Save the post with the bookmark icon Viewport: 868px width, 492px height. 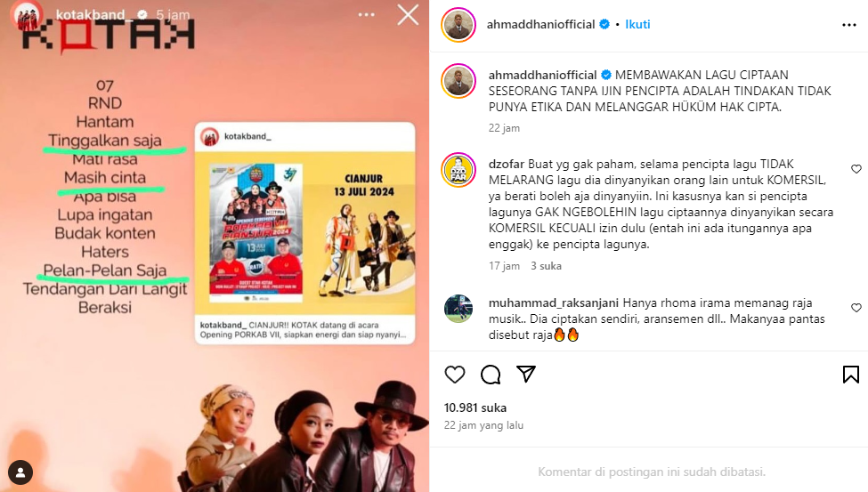[851, 375]
